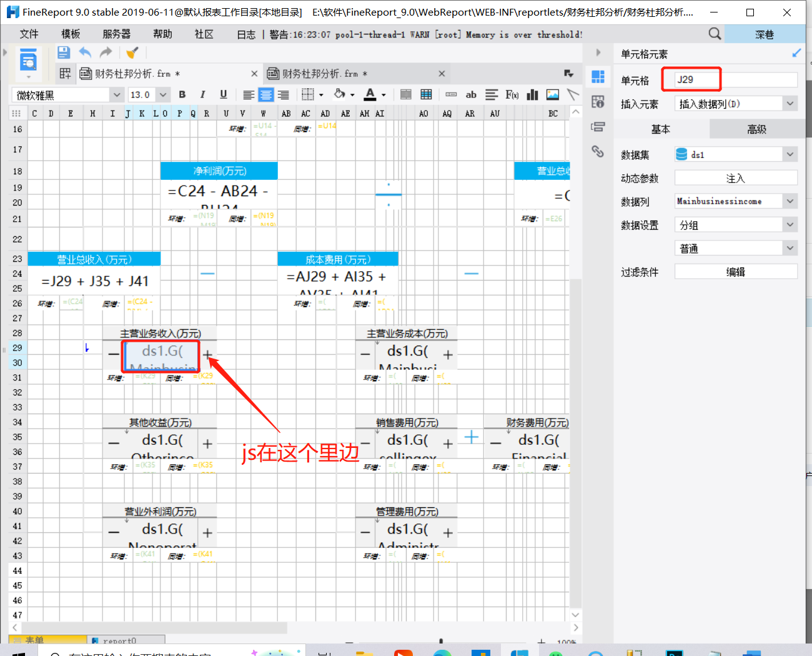The height and width of the screenshot is (656, 812).
Task: Toggle underline formatting
Action: click(x=223, y=94)
